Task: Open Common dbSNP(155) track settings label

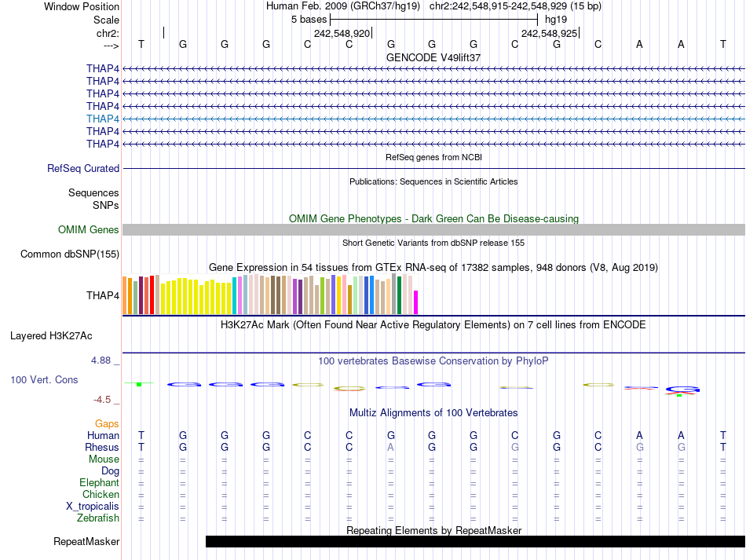Action: coord(70,254)
